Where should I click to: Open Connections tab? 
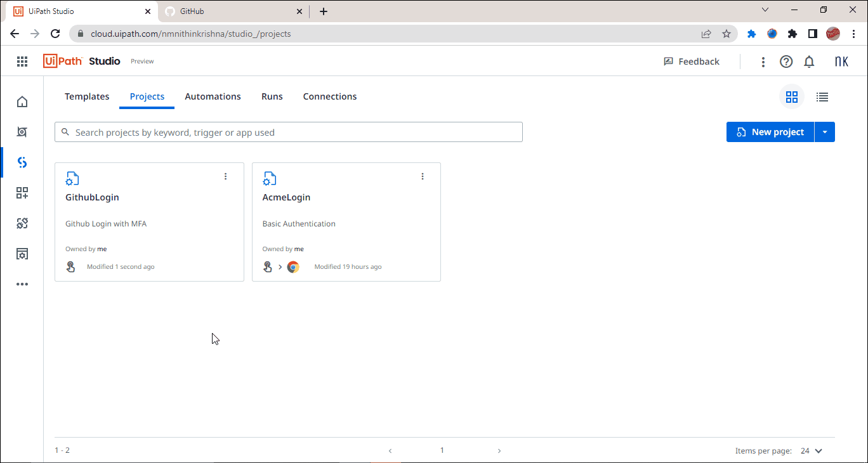[x=330, y=96]
